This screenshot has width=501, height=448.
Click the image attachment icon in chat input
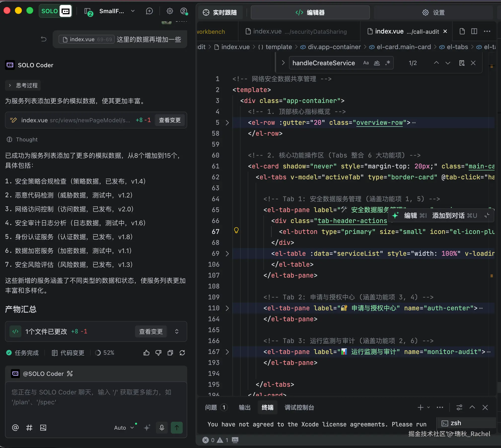pos(43,428)
